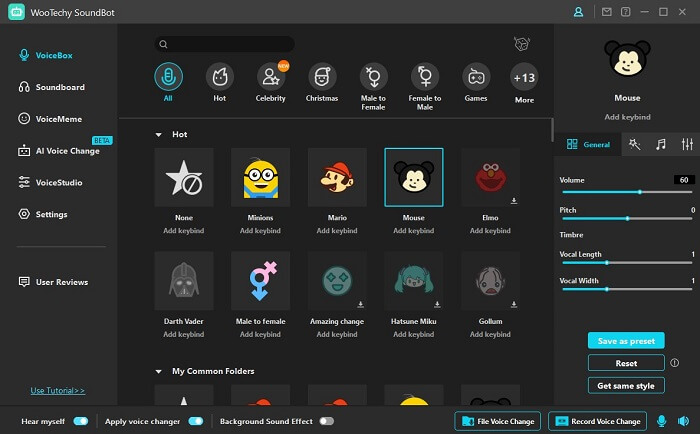This screenshot has width=700, height=434.
Task: Choose the Darth Vader voice
Action: (x=184, y=281)
